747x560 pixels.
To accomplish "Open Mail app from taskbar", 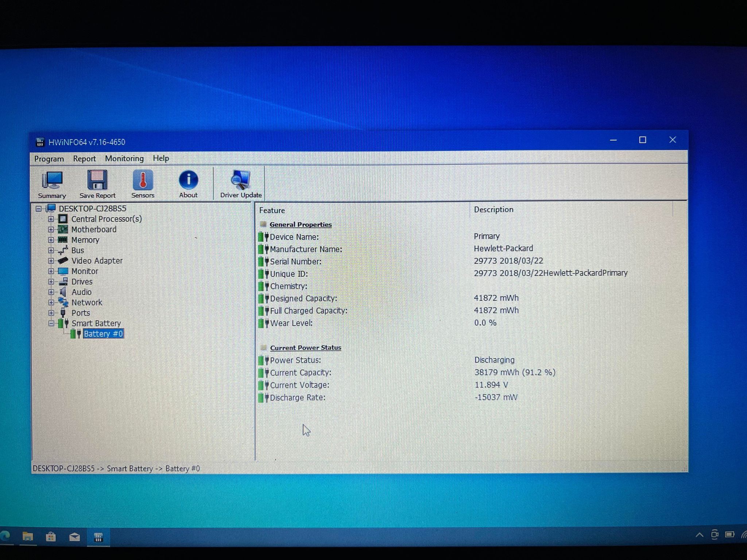I will tap(74, 537).
